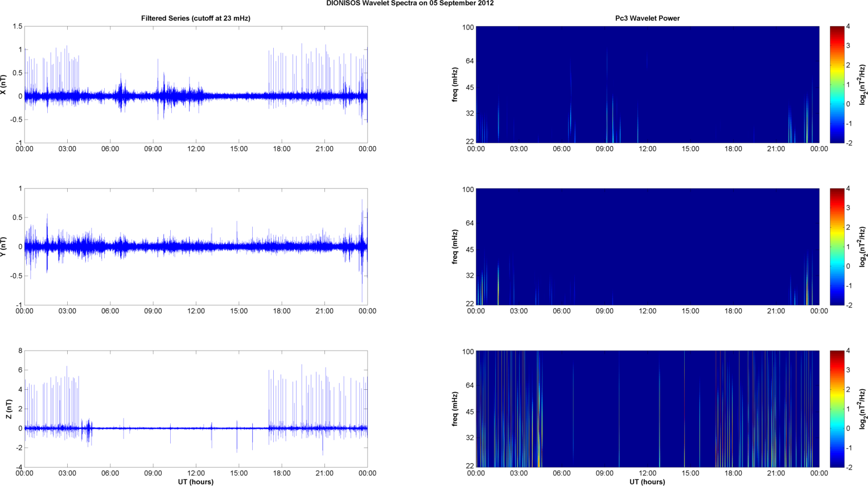The width and height of the screenshot is (868, 486).
Task: Click the color bar beside Y wavelet spectrogram
Action: point(837,247)
